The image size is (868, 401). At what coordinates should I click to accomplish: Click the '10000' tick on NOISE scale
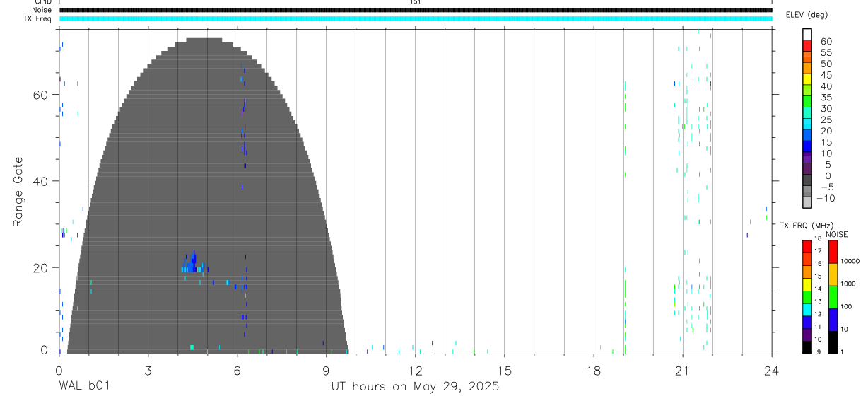pos(850,261)
